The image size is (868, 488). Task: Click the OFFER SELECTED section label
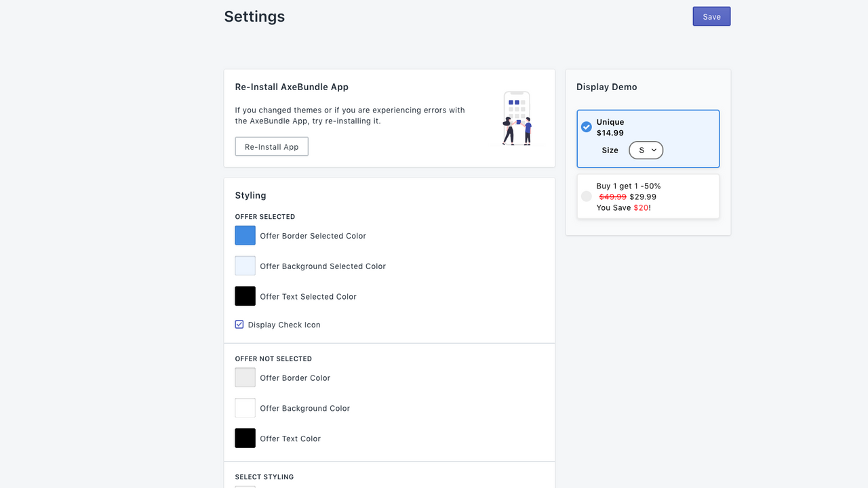(x=264, y=216)
